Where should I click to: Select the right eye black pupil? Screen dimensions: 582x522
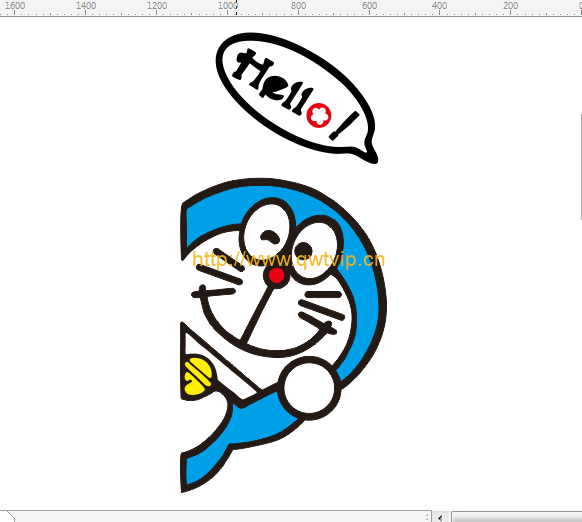304,249
